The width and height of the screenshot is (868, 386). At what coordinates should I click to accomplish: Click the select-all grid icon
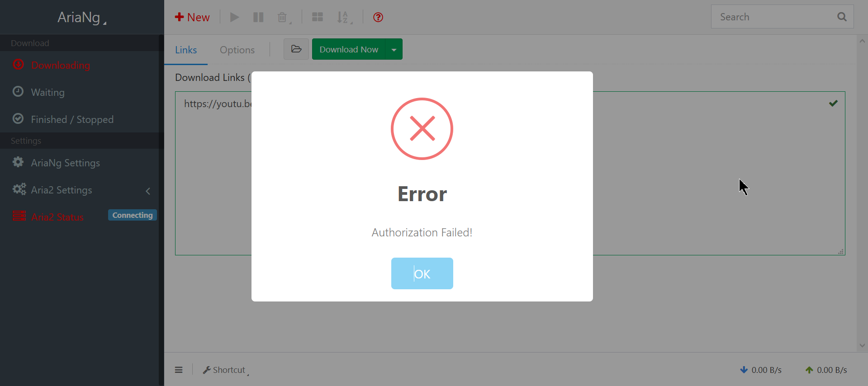coord(318,17)
